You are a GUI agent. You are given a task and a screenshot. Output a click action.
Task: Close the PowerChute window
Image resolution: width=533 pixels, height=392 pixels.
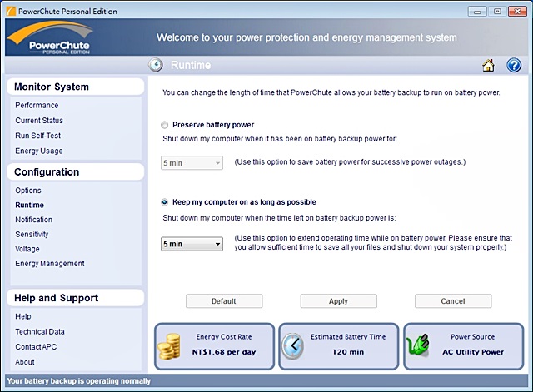point(517,12)
